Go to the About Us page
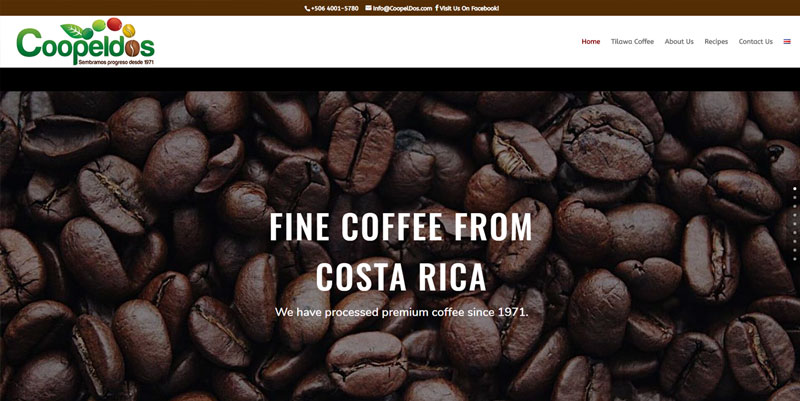The image size is (800, 401). [679, 41]
